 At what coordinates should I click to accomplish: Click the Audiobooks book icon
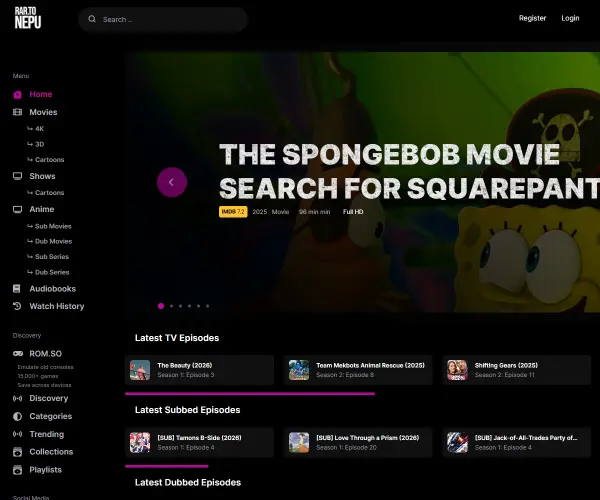17,289
